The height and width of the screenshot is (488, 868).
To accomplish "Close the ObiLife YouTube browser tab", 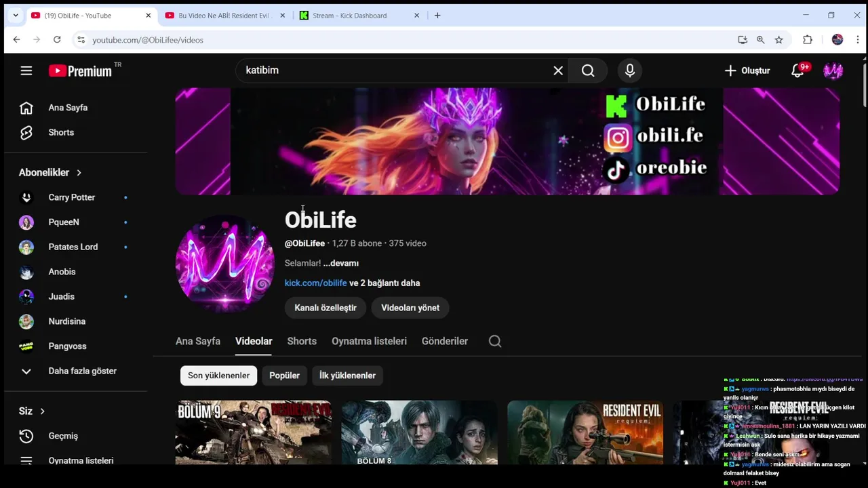I will click(x=149, y=16).
